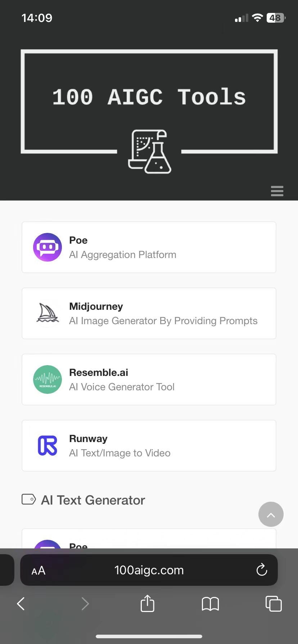The width and height of the screenshot is (298, 644).
Task: Tap the 100aigc.com address field
Action: (x=149, y=570)
